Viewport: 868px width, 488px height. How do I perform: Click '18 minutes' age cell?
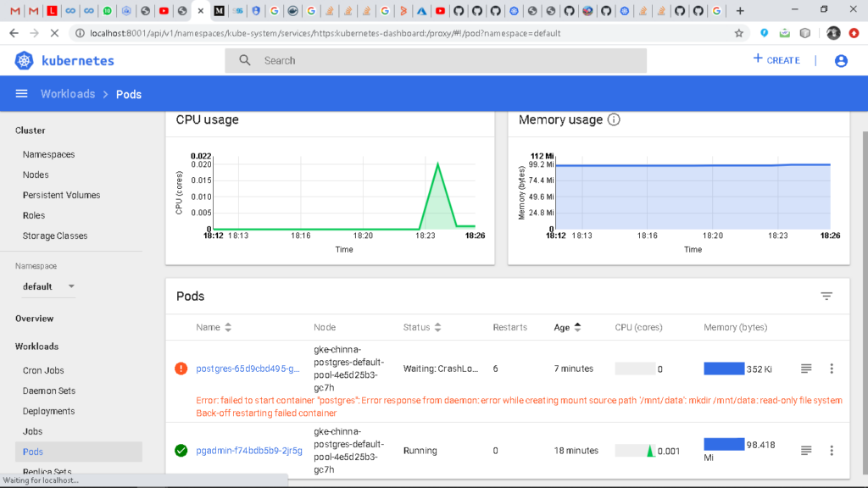point(576,451)
